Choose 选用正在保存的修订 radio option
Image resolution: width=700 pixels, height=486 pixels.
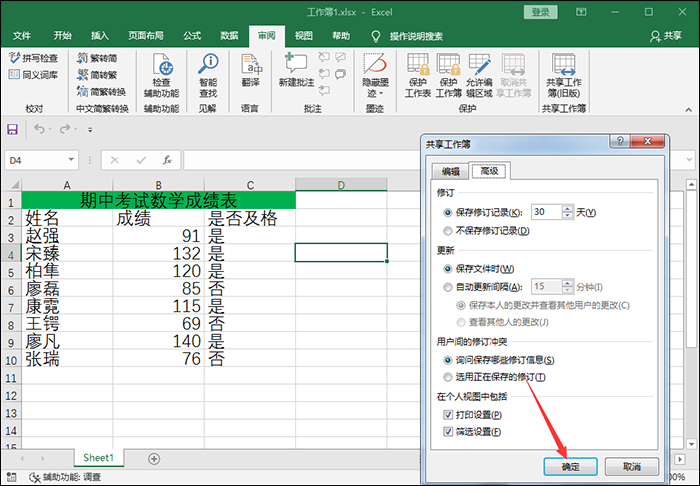pyautogui.click(x=447, y=377)
